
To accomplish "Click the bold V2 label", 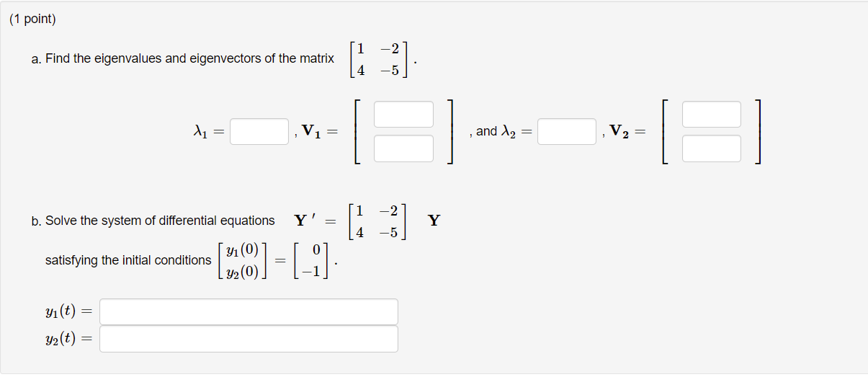I will [621, 131].
